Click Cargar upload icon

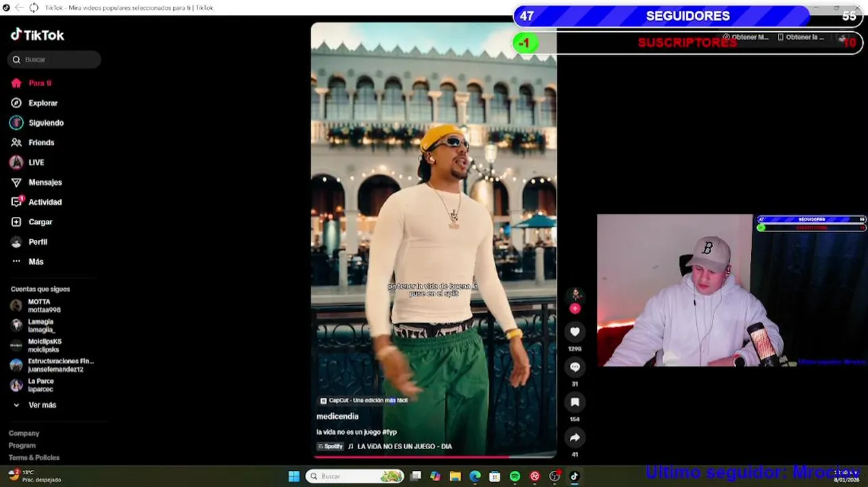(x=16, y=222)
